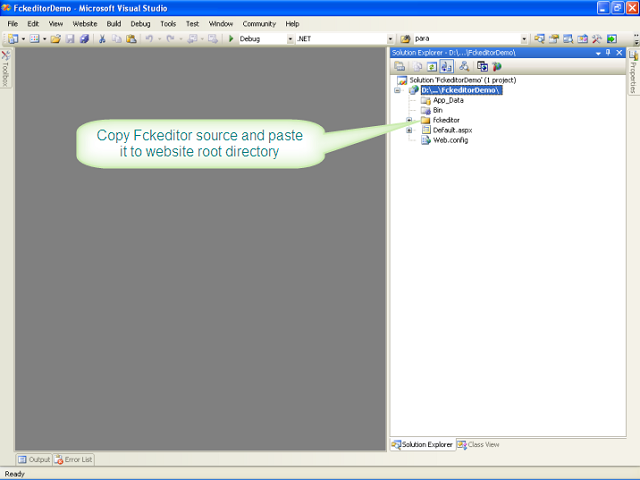Viewport: 640px width, 480px height.
Task: Open the Error List tab
Action: (x=73, y=460)
